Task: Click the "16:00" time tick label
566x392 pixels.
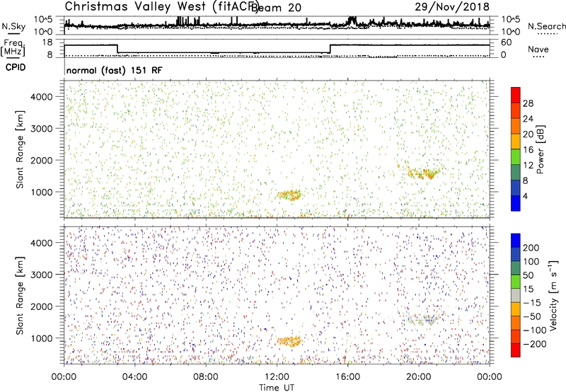Action: [347, 377]
